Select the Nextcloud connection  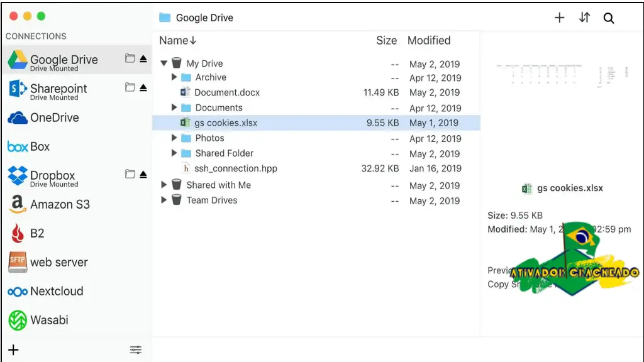77,292
